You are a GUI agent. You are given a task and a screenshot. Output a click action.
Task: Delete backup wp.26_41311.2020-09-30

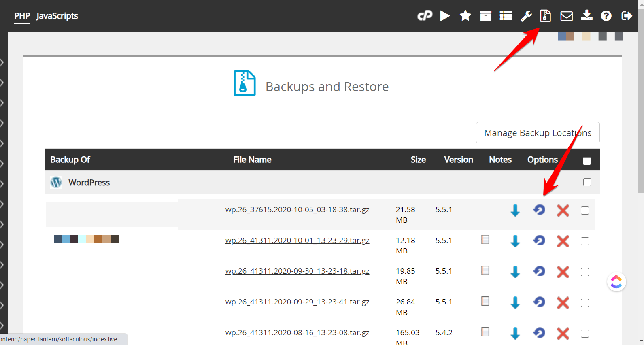click(x=563, y=272)
